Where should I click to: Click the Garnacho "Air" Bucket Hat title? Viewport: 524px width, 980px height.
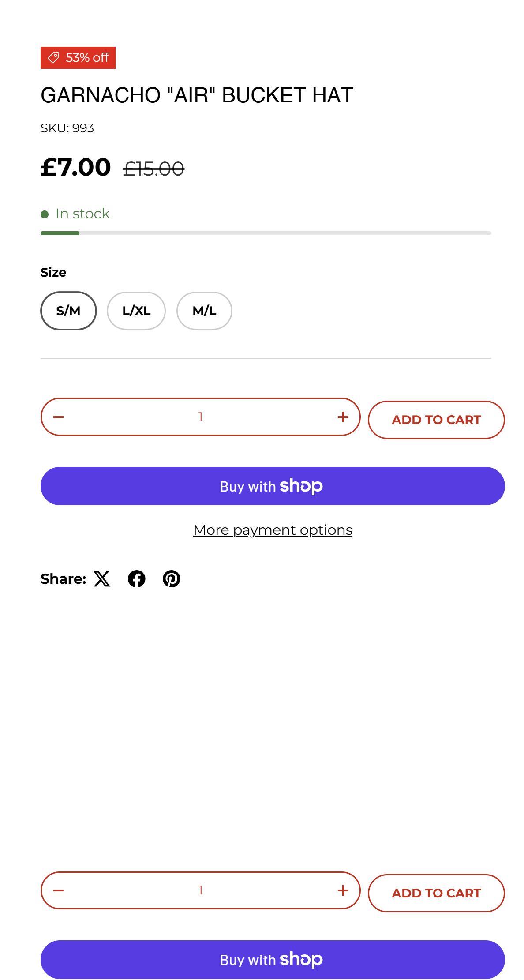coord(197,95)
